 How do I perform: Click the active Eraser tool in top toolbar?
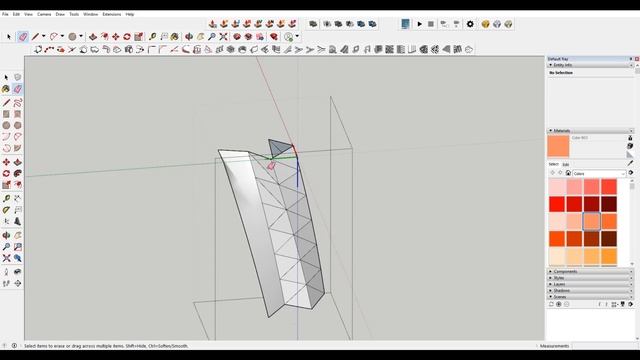tap(23, 37)
